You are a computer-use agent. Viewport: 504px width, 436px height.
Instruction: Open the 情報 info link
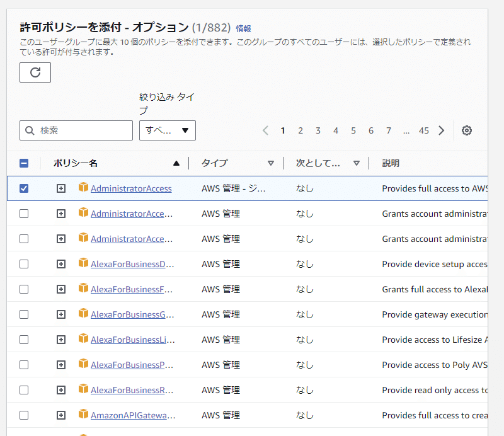pyautogui.click(x=243, y=28)
